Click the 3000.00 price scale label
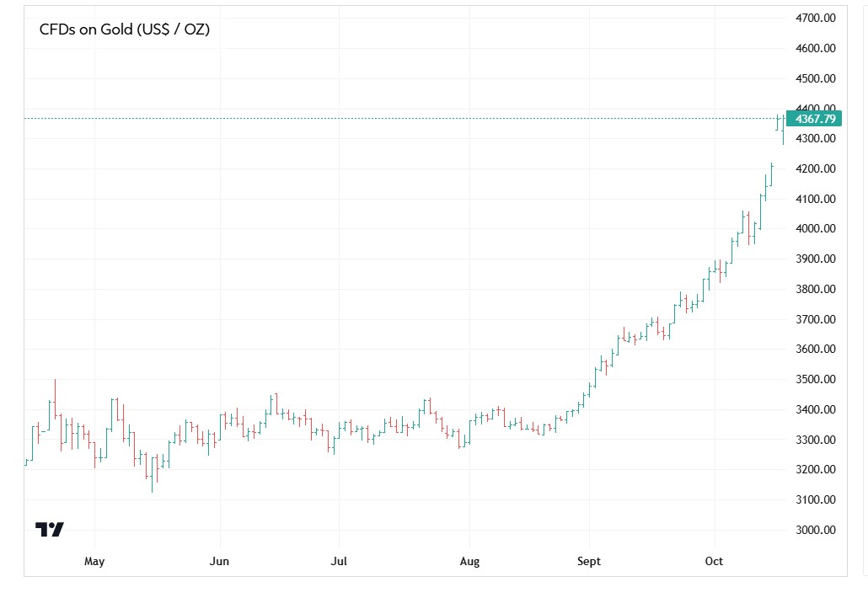868x614 pixels. (x=815, y=530)
